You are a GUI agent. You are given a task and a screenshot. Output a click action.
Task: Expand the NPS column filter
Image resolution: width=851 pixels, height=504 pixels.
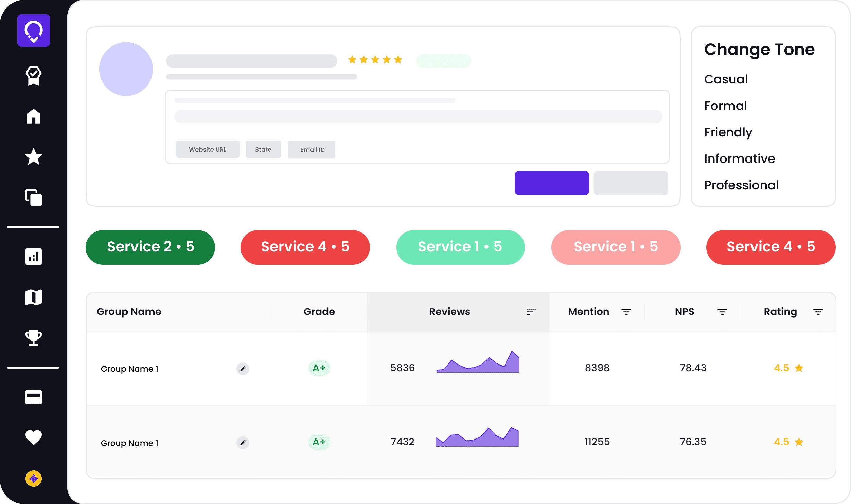tap(722, 312)
